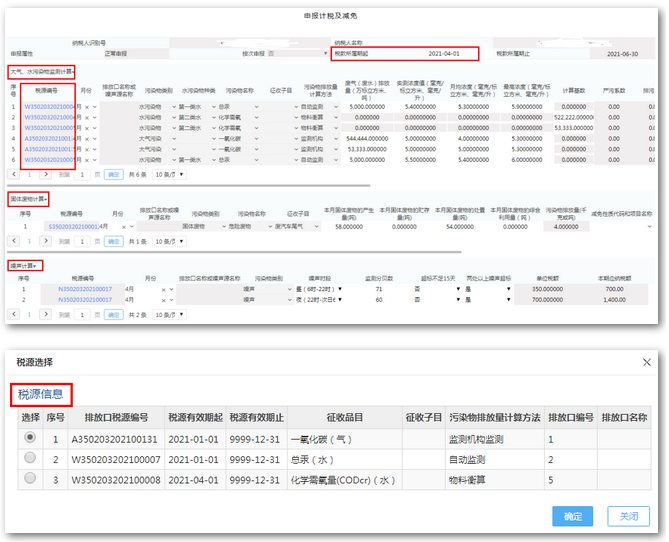Clear month with × in air/water row 5
Image resolution: width=669 pixels, height=542 pixels.
(x=87, y=149)
